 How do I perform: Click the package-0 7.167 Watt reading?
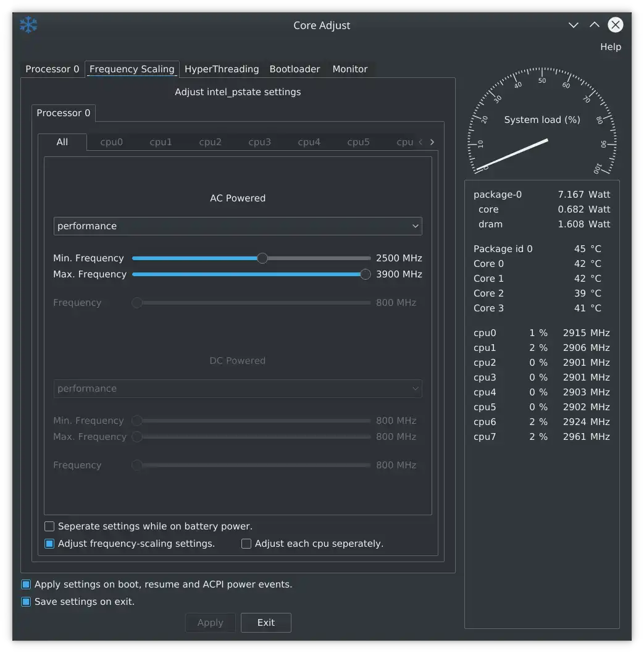click(542, 195)
